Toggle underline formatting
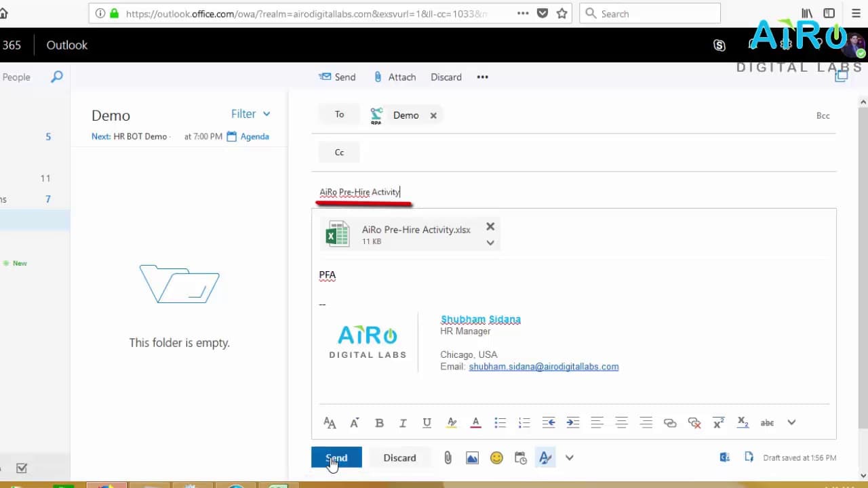Viewport: 868px width, 488px height. pos(427,423)
